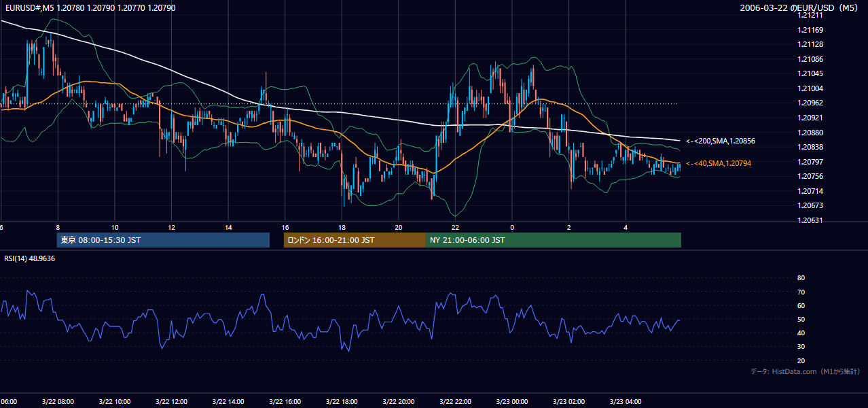This screenshot has width=868, height=408.
Task: Click the 3/22 18:00 date label
Action: (x=342, y=401)
